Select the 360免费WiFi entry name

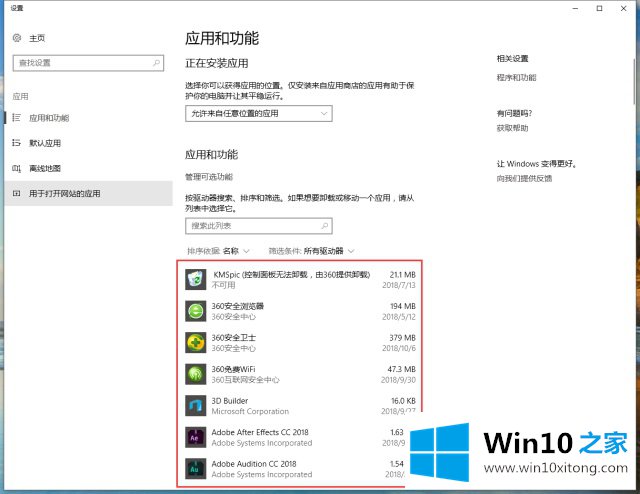click(233, 369)
